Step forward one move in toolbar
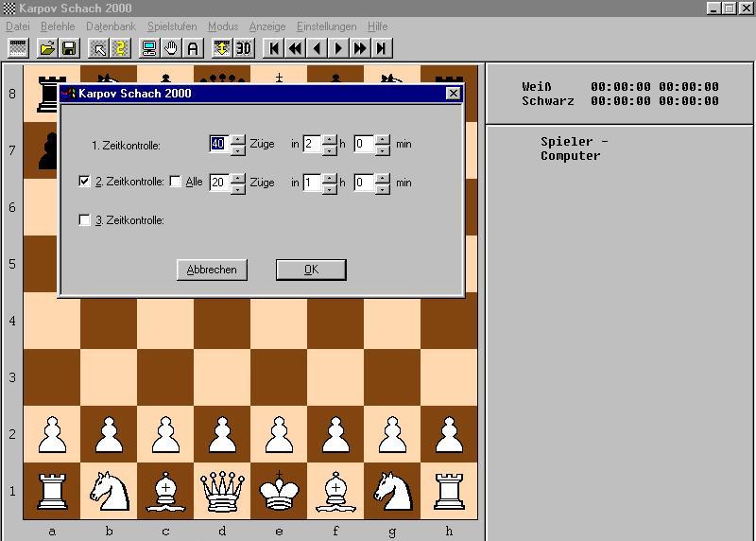The image size is (756, 541). tap(338, 47)
